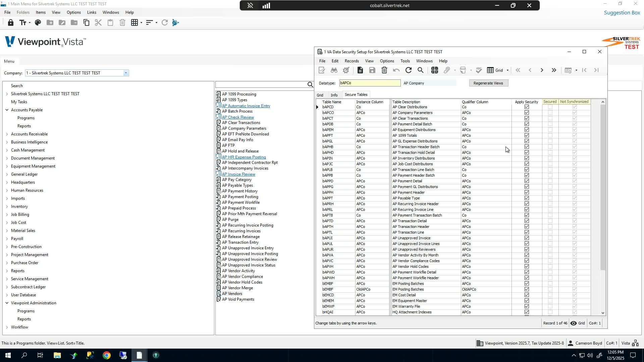Switch to the Secure Tables tab

(356, 95)
